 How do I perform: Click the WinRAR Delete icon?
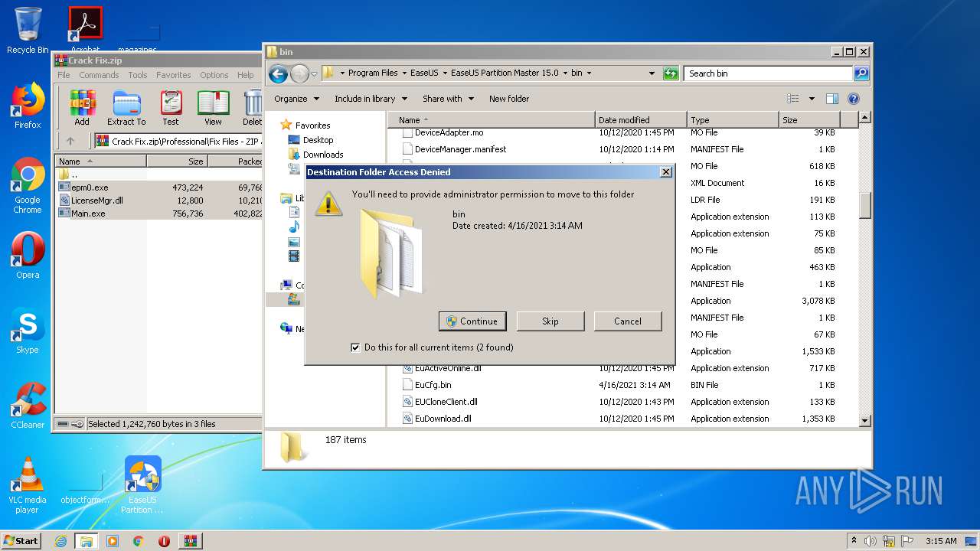252,108
